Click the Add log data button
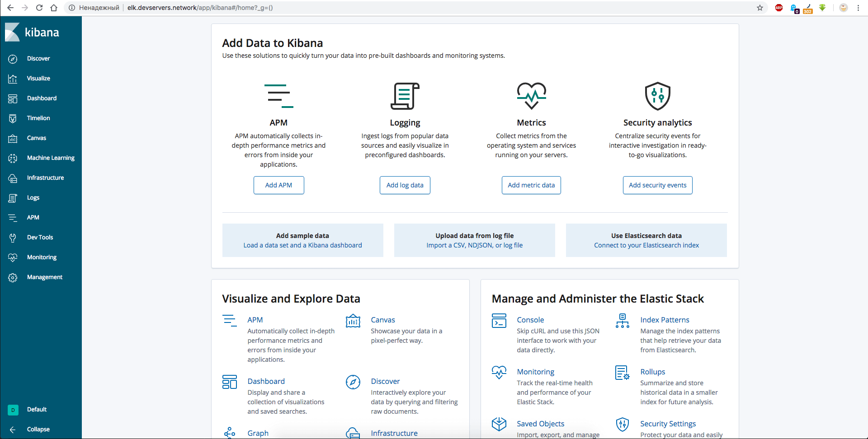The width and height of the screenshot is (868, 439). pos(405,185)
